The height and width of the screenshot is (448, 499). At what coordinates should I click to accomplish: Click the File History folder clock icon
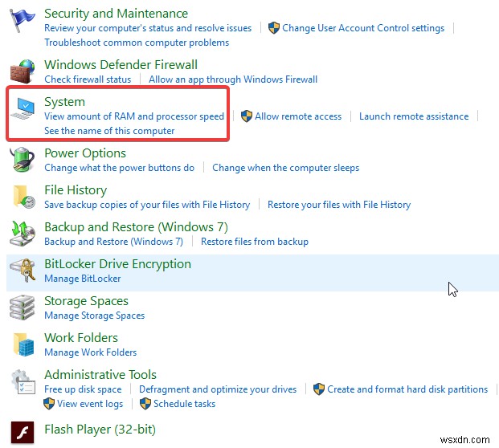24,197
